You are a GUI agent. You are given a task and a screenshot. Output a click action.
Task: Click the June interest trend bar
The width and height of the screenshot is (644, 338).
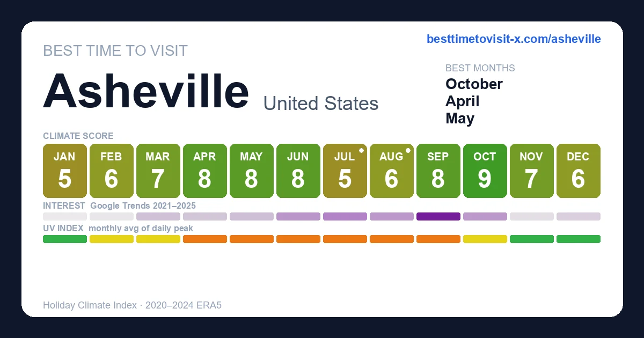click(298, 217)
